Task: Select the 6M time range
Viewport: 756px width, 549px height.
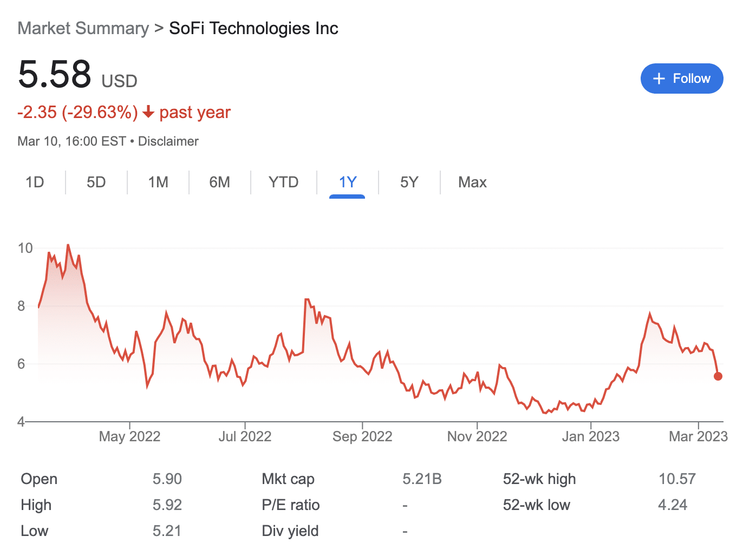Action: click(220, 182)
